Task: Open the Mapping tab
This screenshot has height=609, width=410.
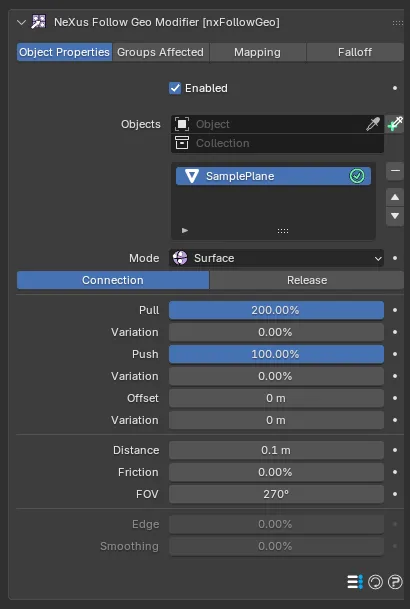Action: (257, 52)
